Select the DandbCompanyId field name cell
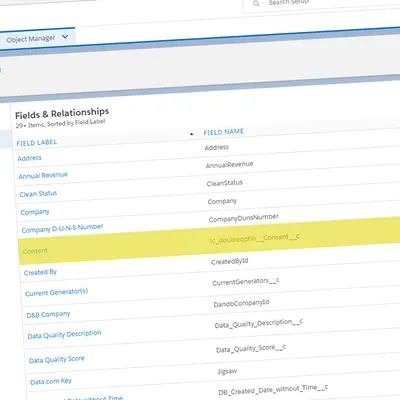This screenshot has width=400, height=400. pos(241,304)
